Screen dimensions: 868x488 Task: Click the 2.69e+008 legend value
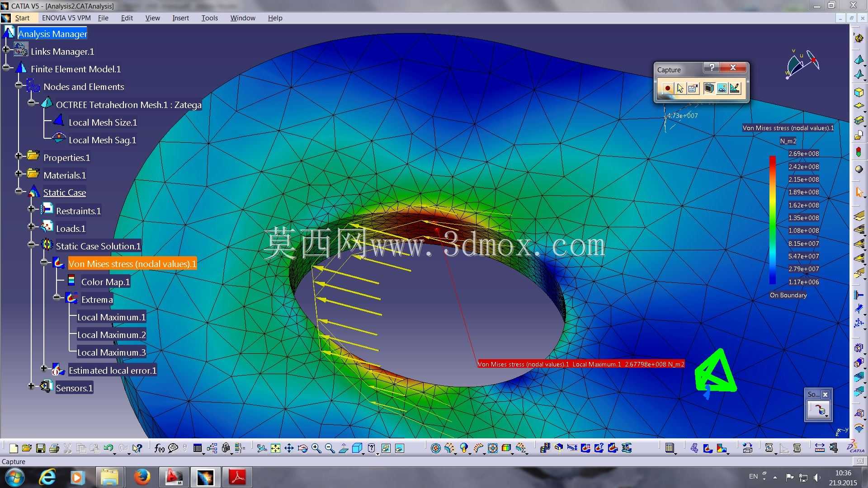pyautogui.click(x=804, y=154)
